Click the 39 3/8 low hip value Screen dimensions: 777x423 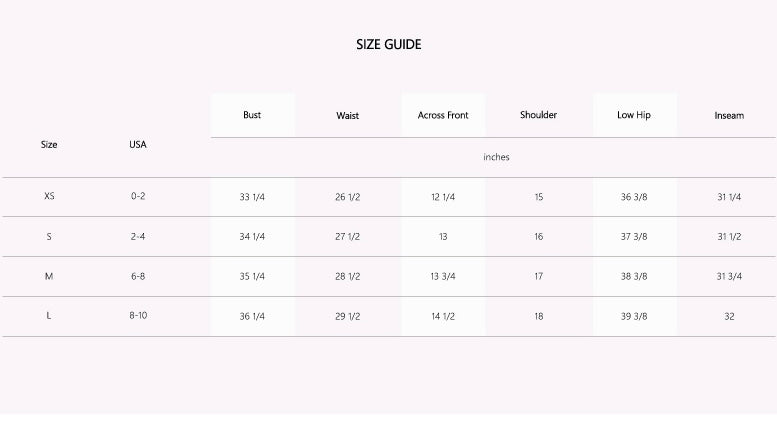click(x=634, y=317)
